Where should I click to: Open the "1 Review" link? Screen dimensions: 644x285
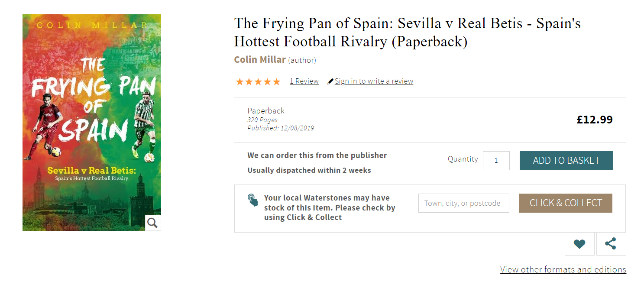304,81
